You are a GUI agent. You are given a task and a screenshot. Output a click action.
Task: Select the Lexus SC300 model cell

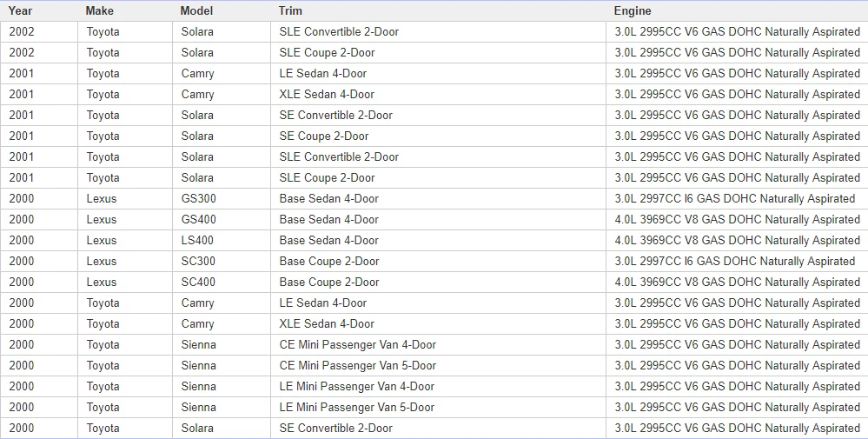point(222,262)
